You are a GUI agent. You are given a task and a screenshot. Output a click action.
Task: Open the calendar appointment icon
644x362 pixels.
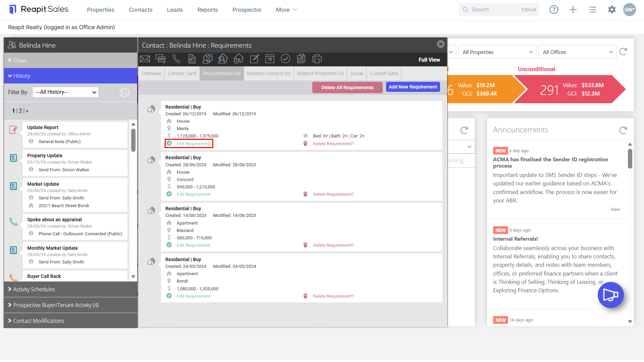pyautogui.click(x=270, y=59)
